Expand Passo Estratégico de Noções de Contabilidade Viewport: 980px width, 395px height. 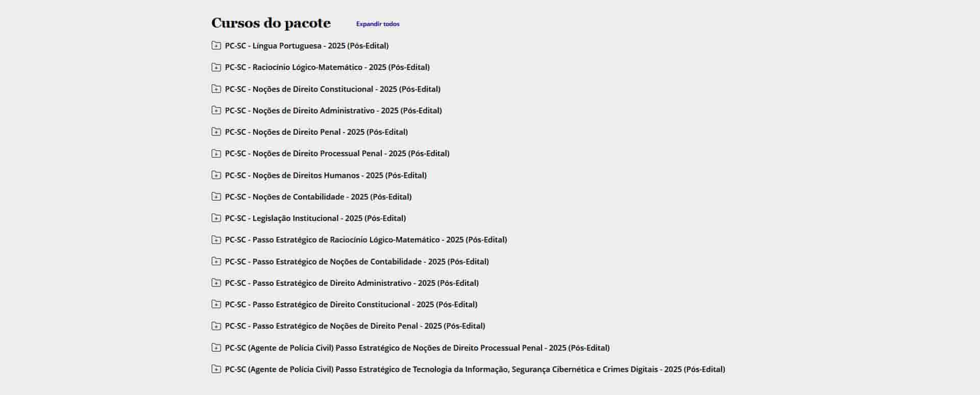tap(356, 261)
